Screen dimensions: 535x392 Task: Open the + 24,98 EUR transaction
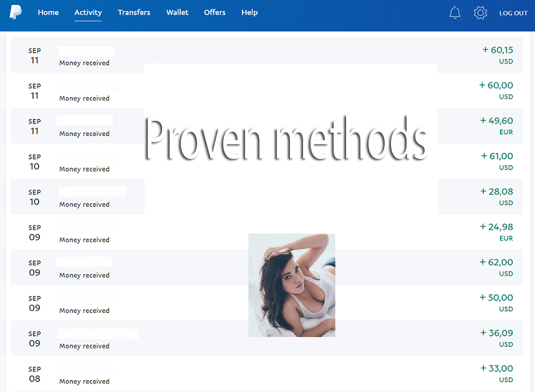[x=267, y=232]
